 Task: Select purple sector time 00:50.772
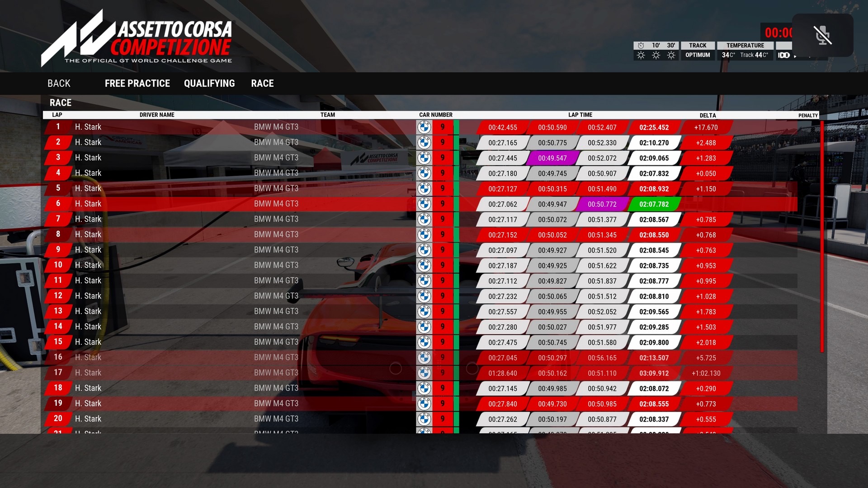point(602,204)
